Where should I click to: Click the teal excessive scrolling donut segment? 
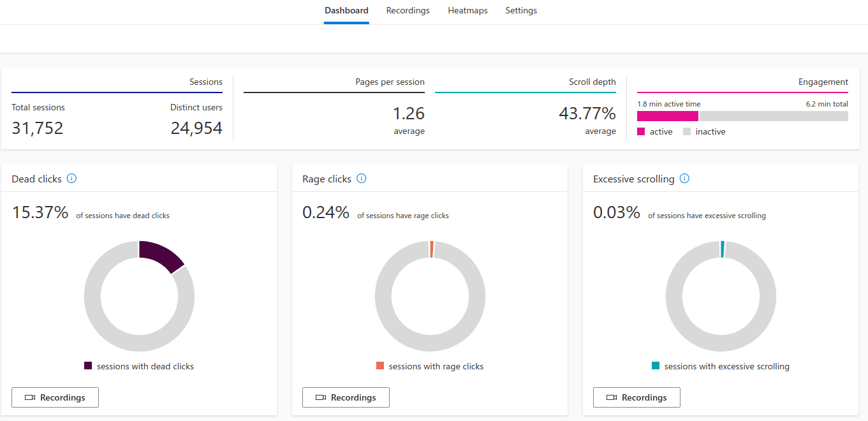click(x=723, y=249)
